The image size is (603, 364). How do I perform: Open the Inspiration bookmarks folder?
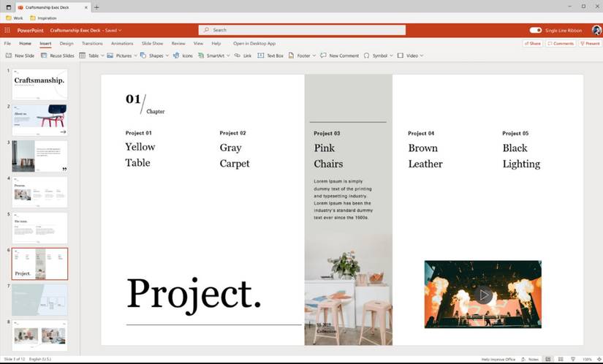tap(43, 18)
